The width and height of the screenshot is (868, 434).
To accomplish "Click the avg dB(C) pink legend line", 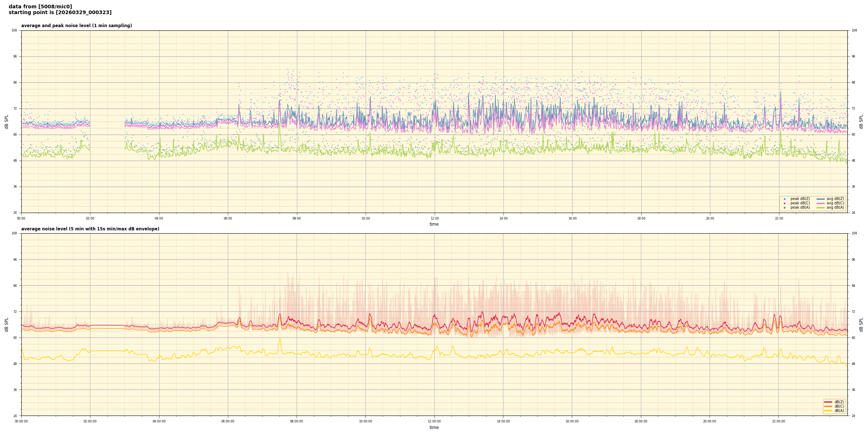I will click(x=821, y=203).
